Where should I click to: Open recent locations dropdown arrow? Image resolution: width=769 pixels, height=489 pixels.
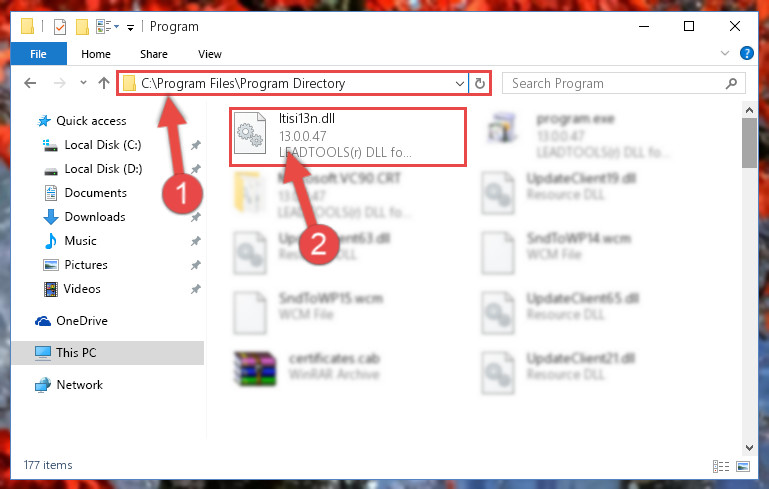83,82
